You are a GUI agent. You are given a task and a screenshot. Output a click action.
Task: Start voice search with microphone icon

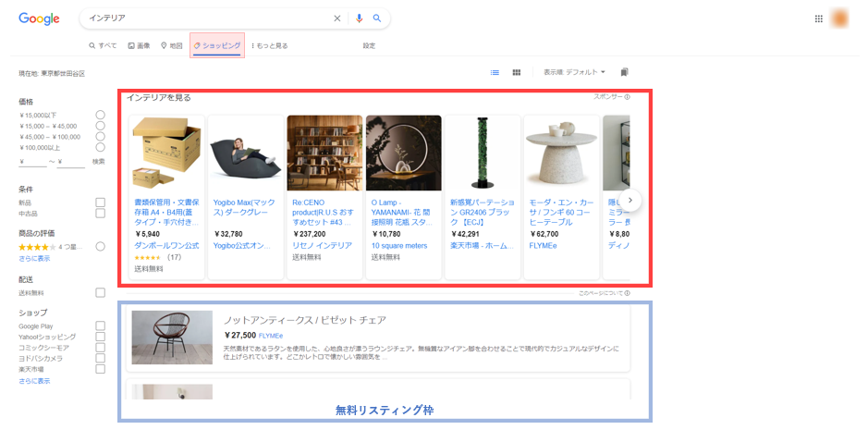tap(360, 18)
